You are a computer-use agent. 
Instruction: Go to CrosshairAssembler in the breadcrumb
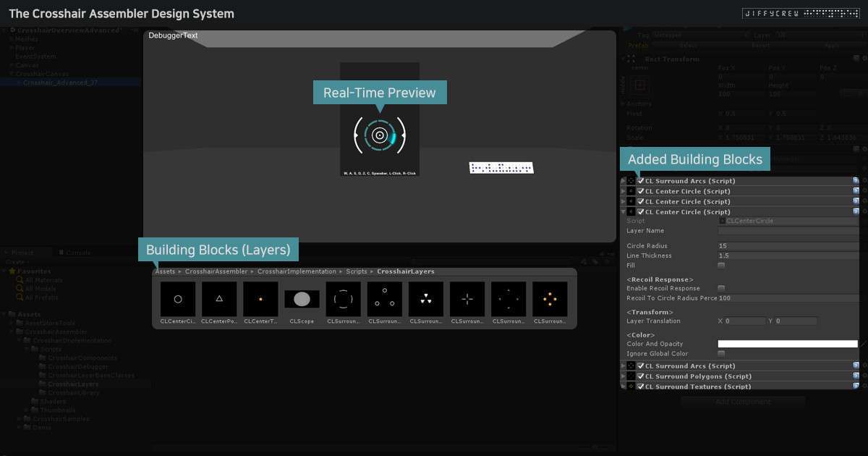click(216, 271)
